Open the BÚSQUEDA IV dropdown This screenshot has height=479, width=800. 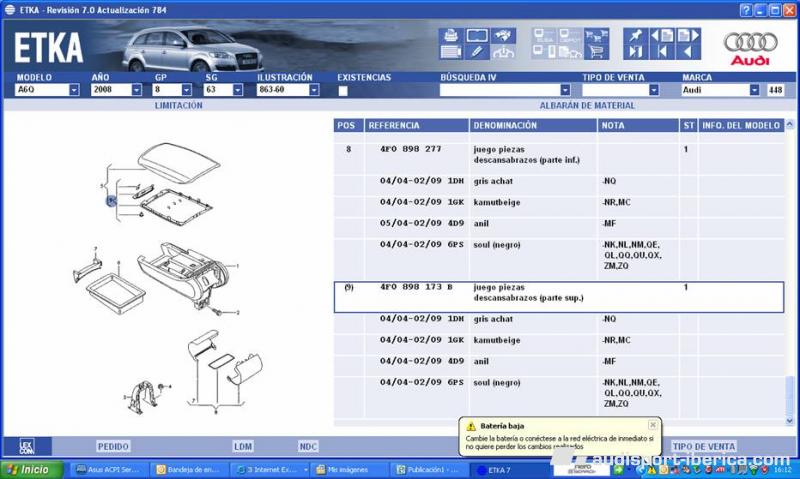coord(565,90)
